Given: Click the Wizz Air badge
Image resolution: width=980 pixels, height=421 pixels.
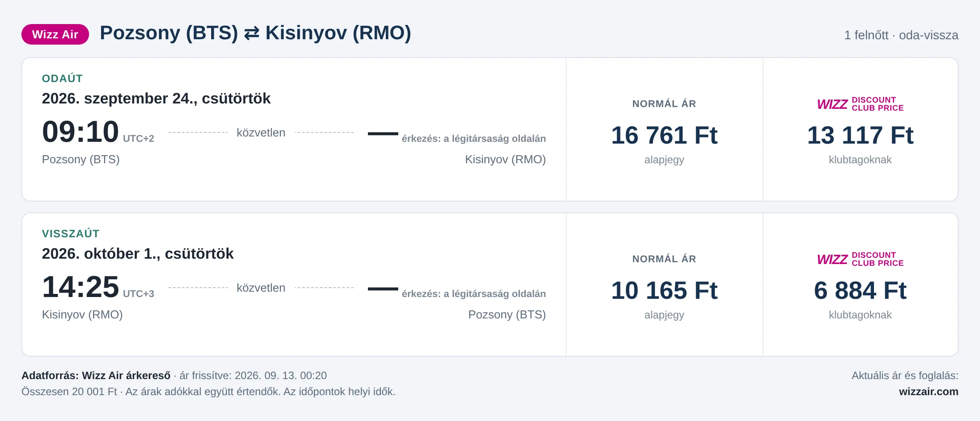Looking at the screenshot, I should pyautogui.click(x=55, y=34).
